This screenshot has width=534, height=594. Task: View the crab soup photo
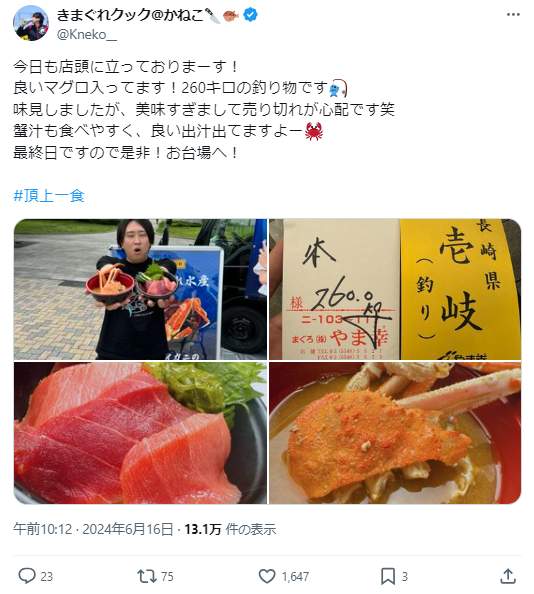(395, 433)
